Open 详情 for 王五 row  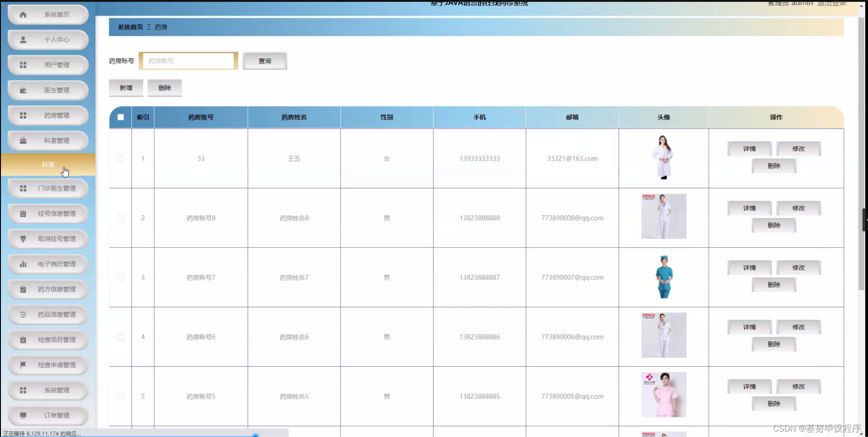[750, 149]
